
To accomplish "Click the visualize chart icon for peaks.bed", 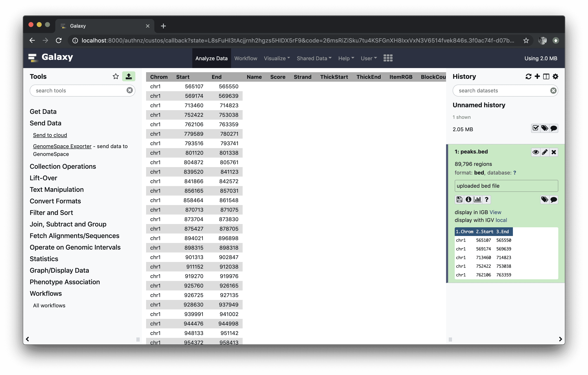I will [x=477, y=199].
